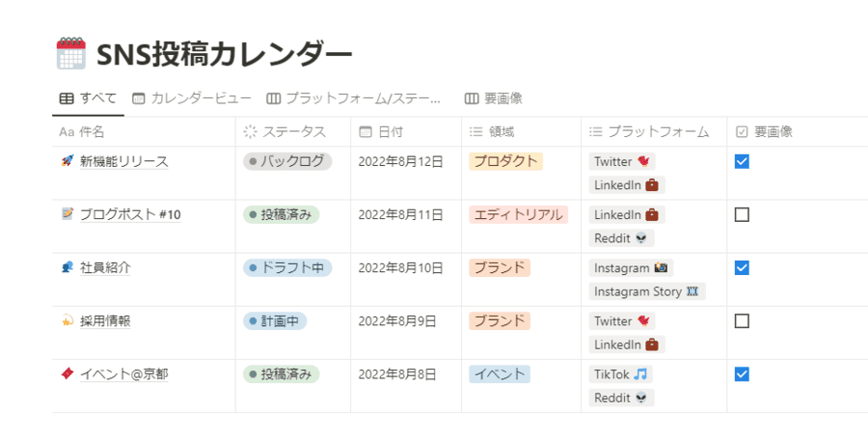The height and width of the screenshot is (440, 868).
Task: Click the date 2022年8月12日
Action: pos(401,161)
